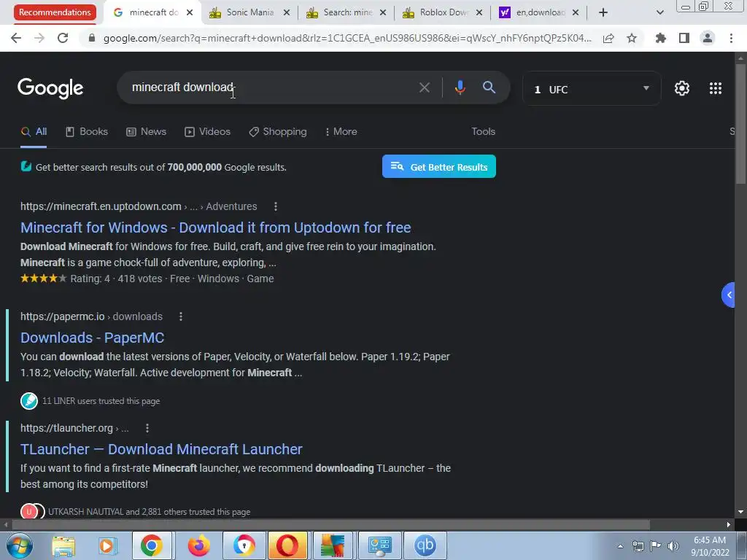Switch to the Sonic Mania tab

click(x=249, y=12)
